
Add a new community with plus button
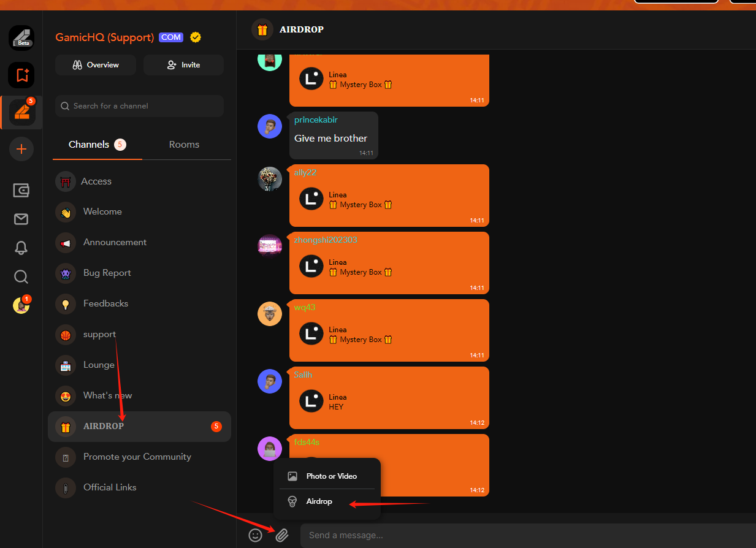[x=21, y=149]
